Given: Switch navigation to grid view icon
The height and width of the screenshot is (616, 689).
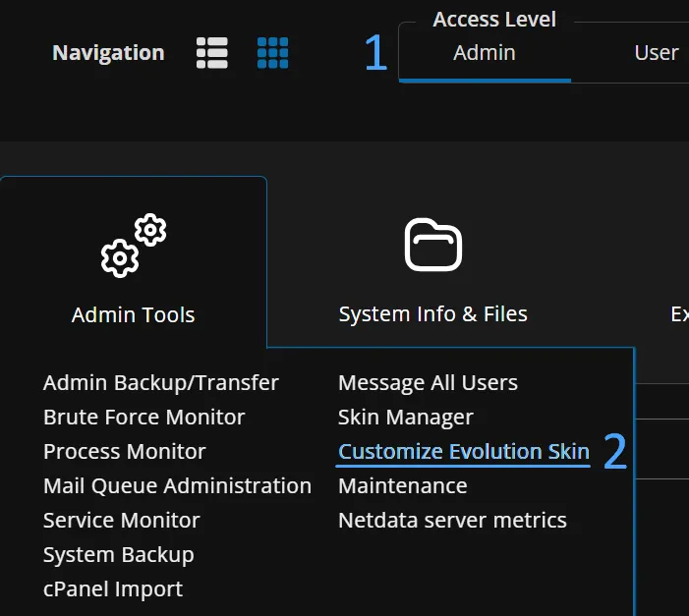Looking at the screenshot, I should pyautogui.click(x=272, y=53).
